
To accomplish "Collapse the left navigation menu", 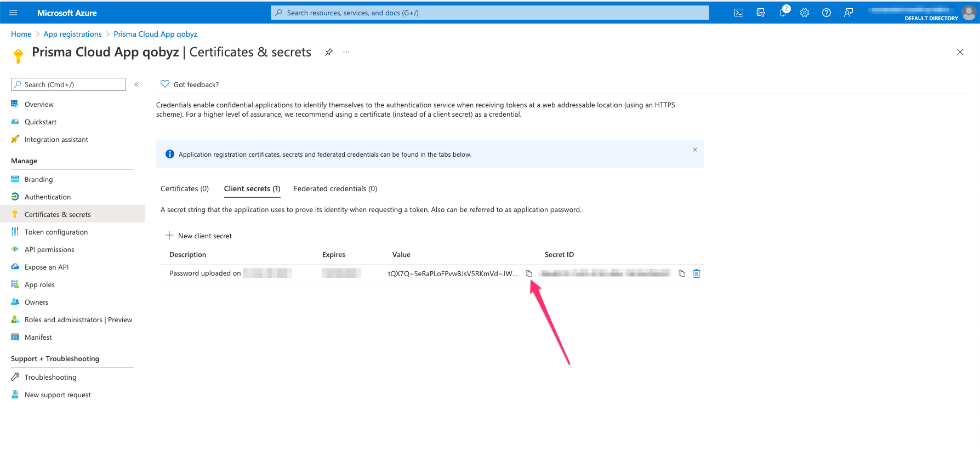I will pos(136,84).
